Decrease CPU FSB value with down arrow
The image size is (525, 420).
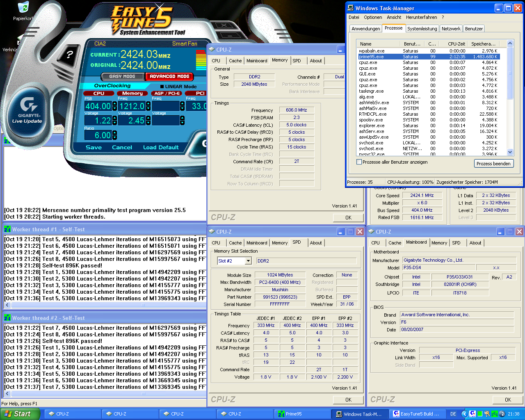[114, 109]
